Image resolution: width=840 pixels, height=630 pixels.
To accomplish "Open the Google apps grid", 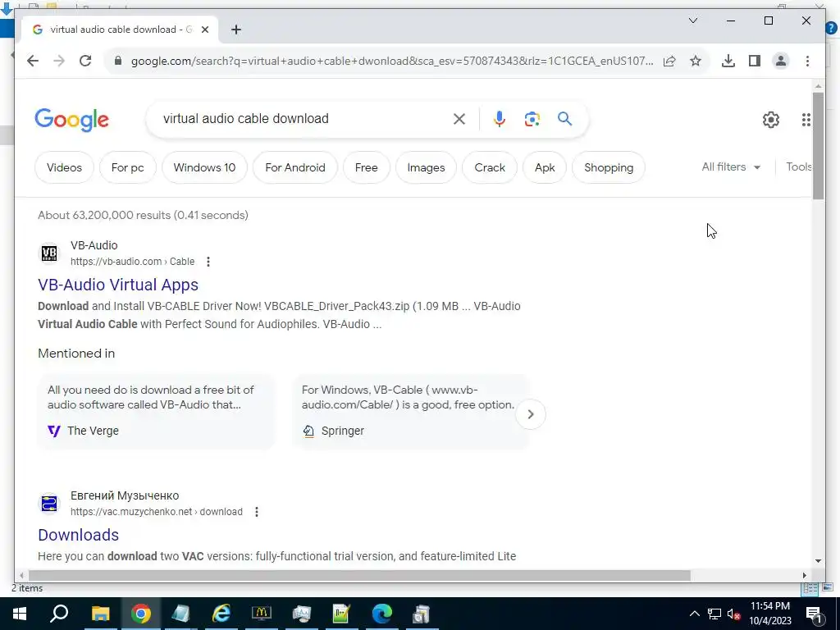I will [x=806, y=120].
